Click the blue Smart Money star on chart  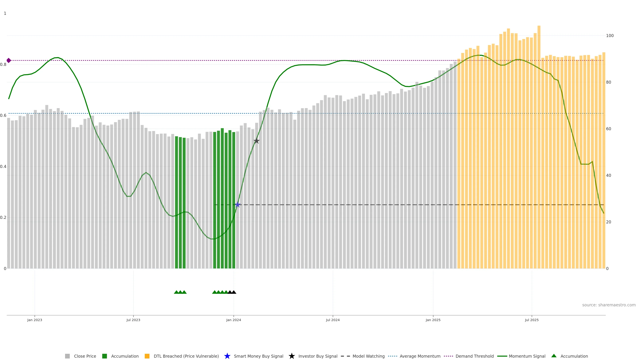[237, 205]
